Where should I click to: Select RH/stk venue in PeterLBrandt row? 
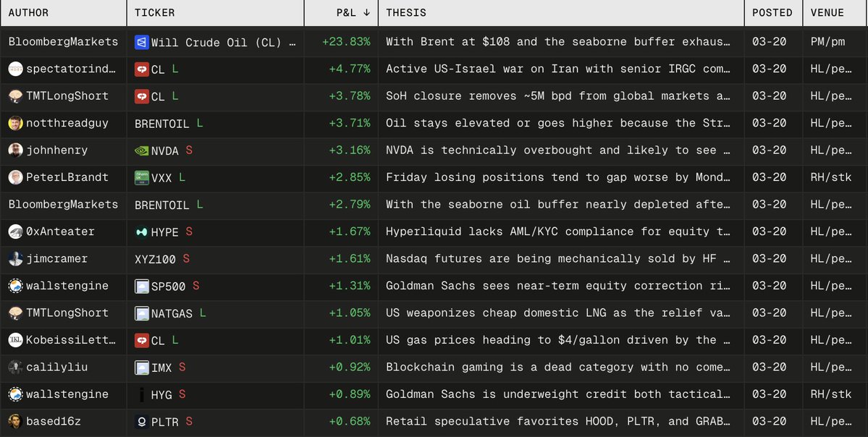pos(831,177)
